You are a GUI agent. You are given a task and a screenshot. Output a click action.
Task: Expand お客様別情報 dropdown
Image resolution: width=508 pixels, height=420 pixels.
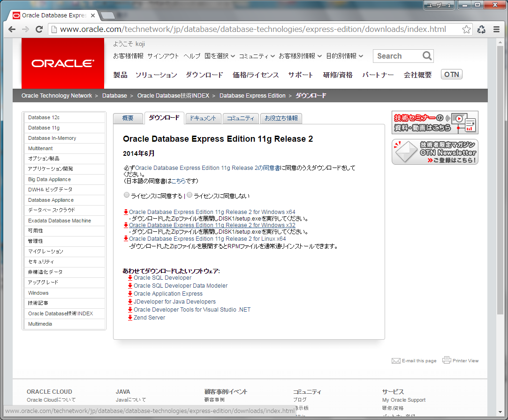coord(300,56)
